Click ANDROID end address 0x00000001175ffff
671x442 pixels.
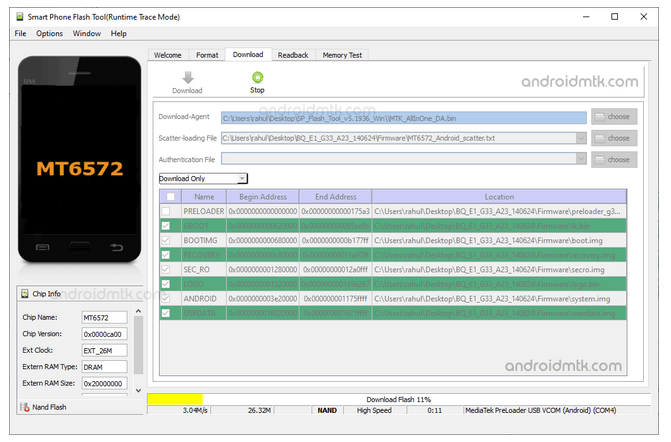tap(336, 299)
